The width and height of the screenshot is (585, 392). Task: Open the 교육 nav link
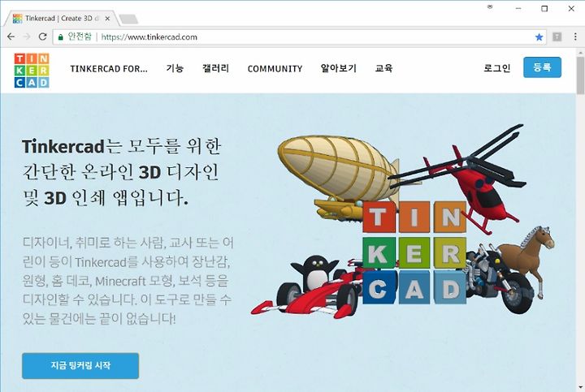tap(383, 68)
